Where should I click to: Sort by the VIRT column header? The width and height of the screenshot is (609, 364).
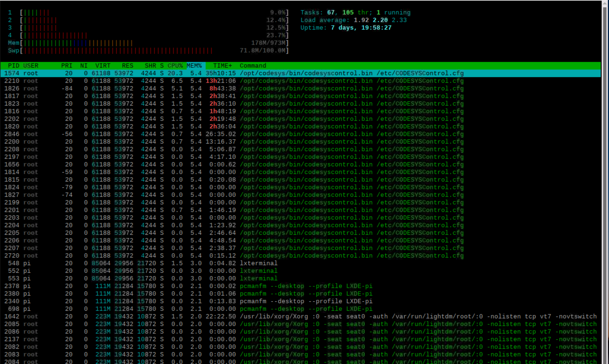point(103,66)
